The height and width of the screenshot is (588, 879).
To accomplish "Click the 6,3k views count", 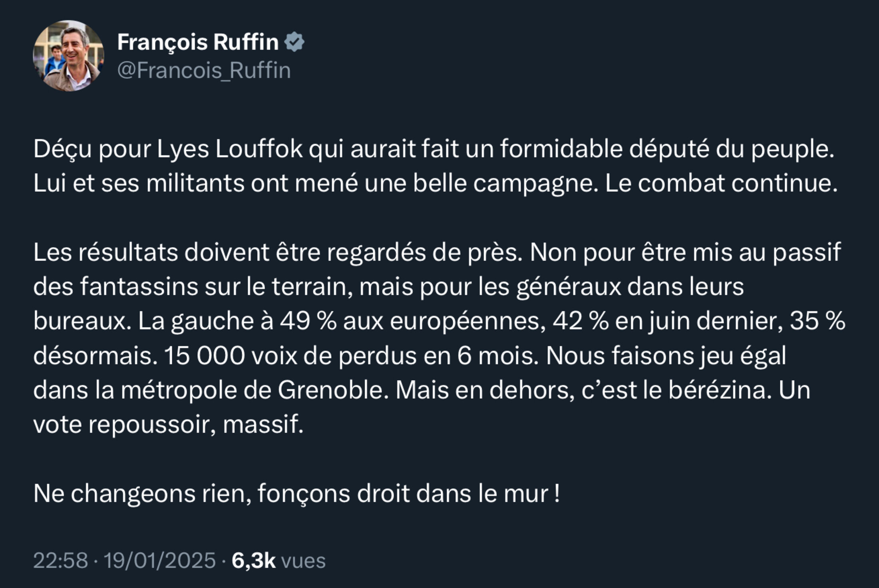I will tap(253, 560).
